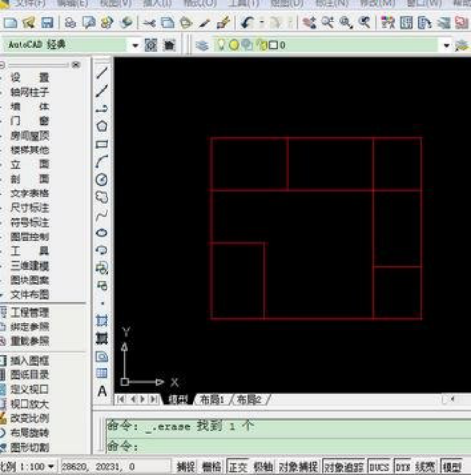The image size is (472, 476).
Task: Collapse the 文件布图 menu
Action: click(29, 295)
